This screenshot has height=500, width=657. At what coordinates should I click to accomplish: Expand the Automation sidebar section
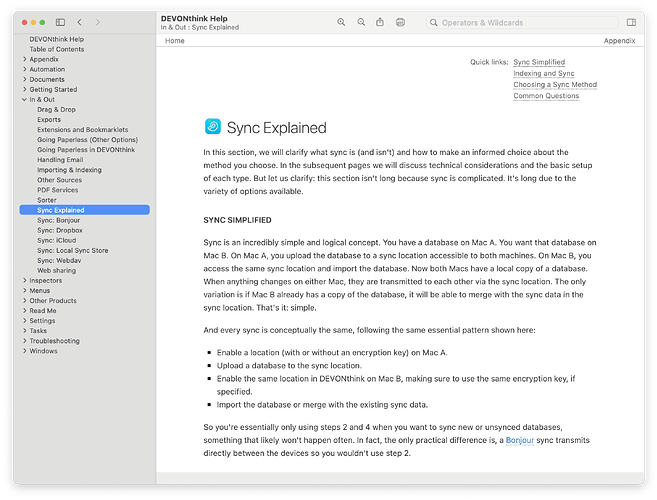24,69
